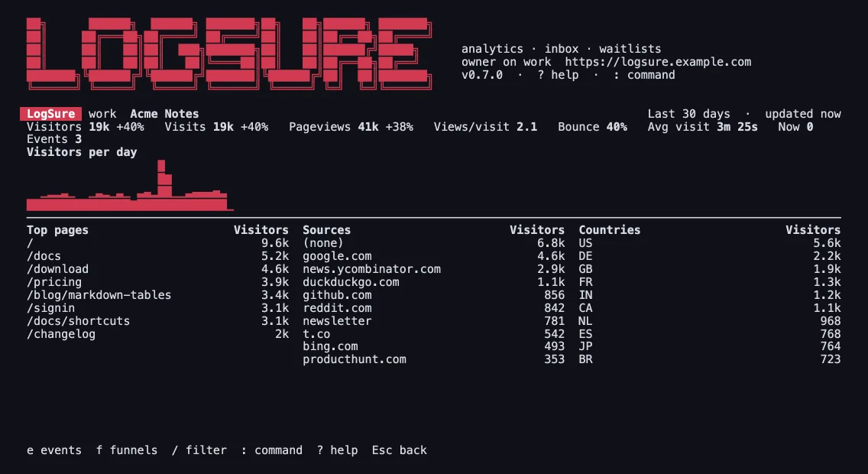Select the github.com source row

tap(433, 295)
